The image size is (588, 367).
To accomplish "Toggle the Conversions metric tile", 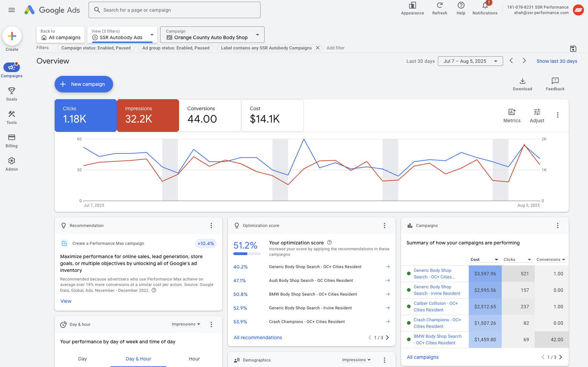I will point(210,115).
